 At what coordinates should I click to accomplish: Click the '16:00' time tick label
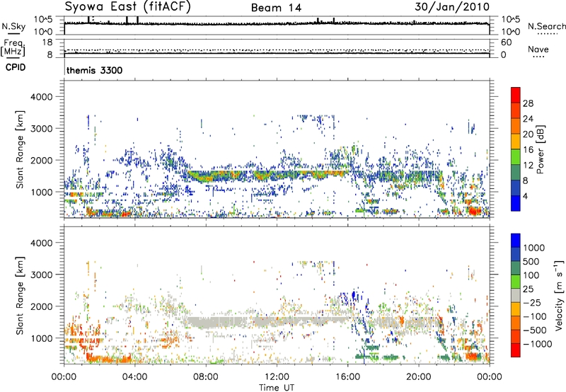347,377
